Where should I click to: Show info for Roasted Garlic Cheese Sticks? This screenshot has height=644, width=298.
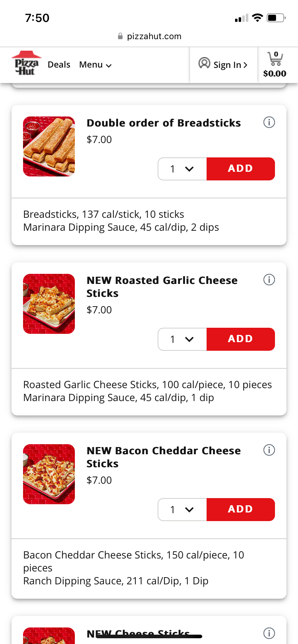(x=269, y=280)
